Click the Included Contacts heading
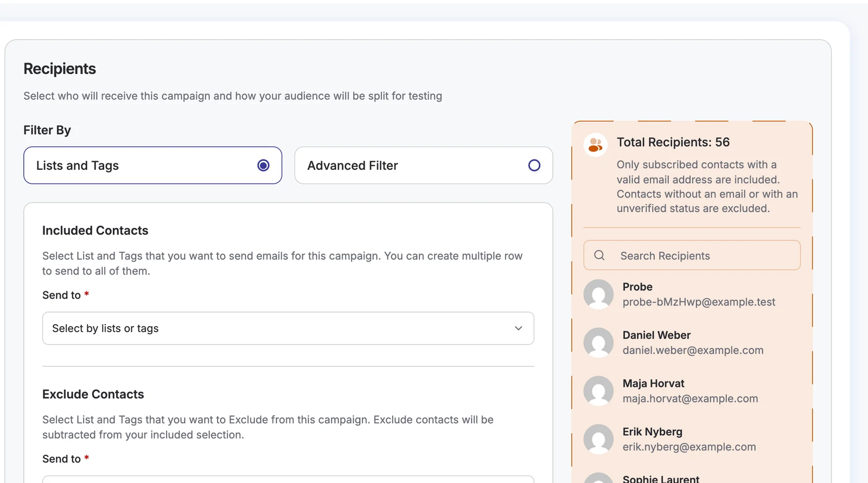This screenshot has width=868, height=483. [95, 231]
